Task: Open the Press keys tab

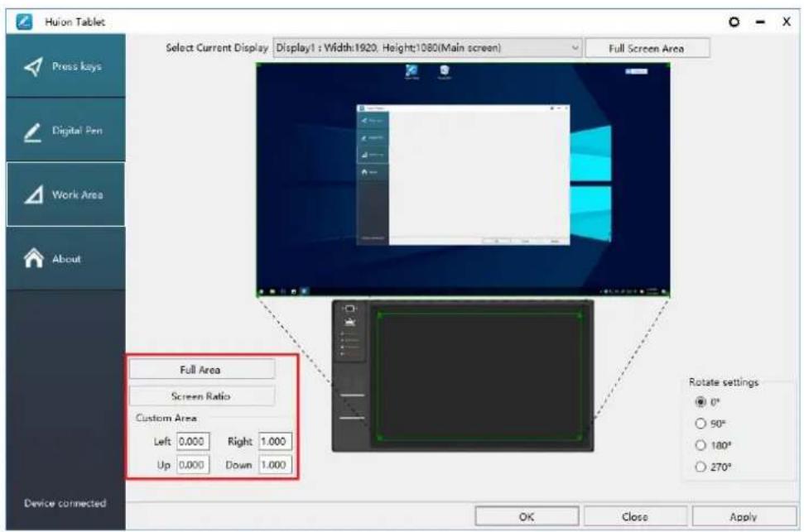Action: pos(65,66)
